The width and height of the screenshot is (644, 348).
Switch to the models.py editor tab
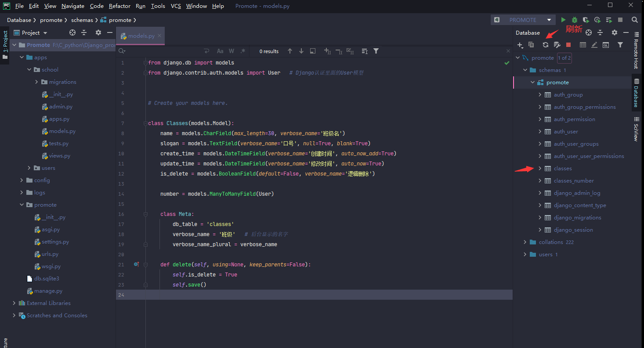pos(141,36)
